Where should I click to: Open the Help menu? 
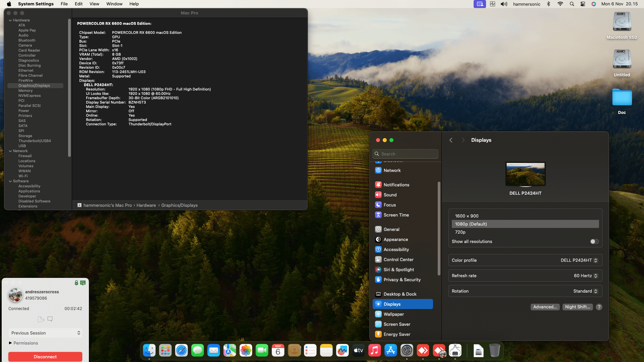click(x=134, y=4)
